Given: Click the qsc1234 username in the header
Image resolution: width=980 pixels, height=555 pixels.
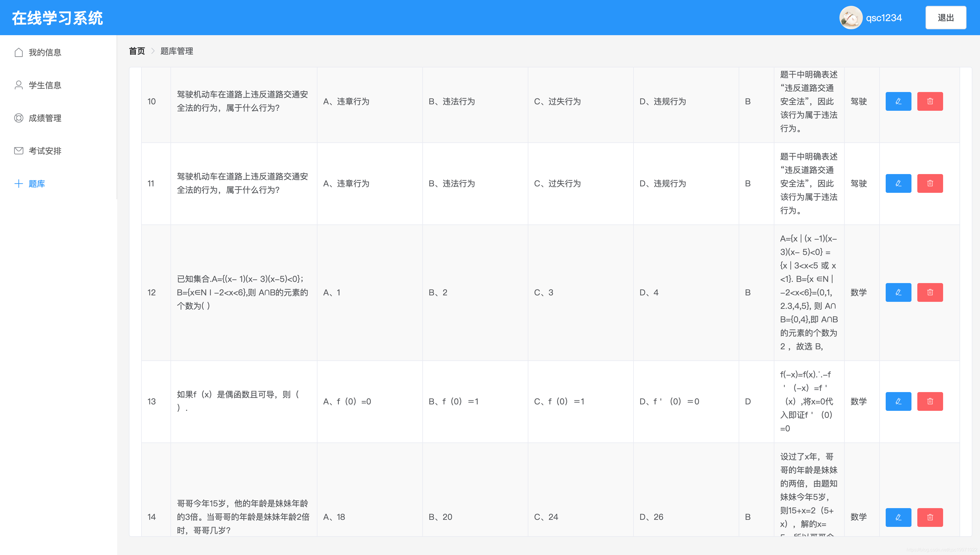Looking at the screenshot, I should click(x=883, y=18).
